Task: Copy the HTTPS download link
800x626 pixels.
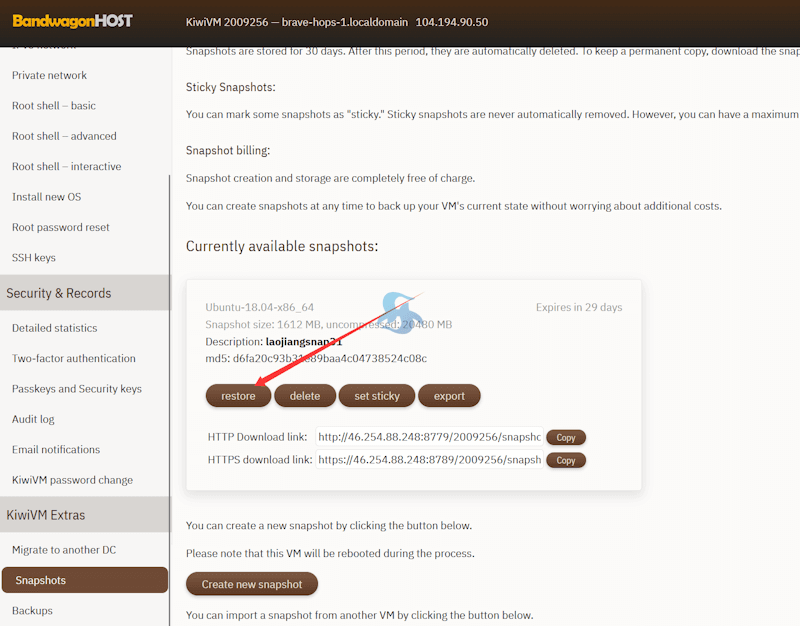Action: [565, 461]
